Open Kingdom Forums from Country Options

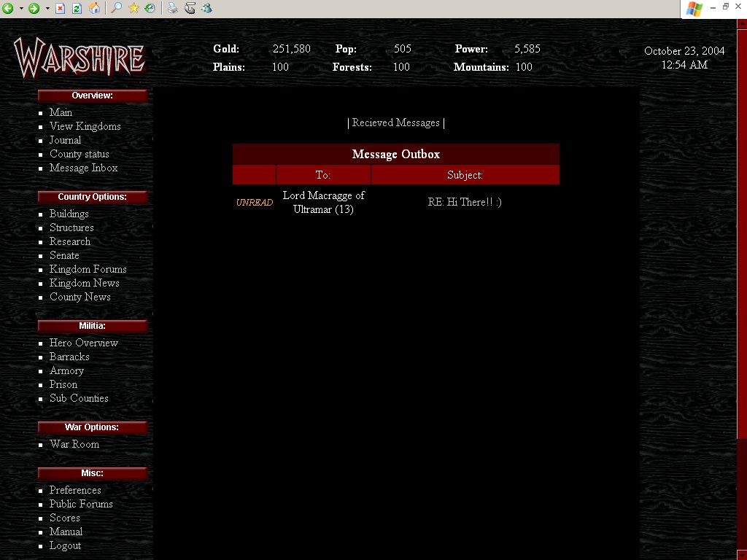point(88,270)
